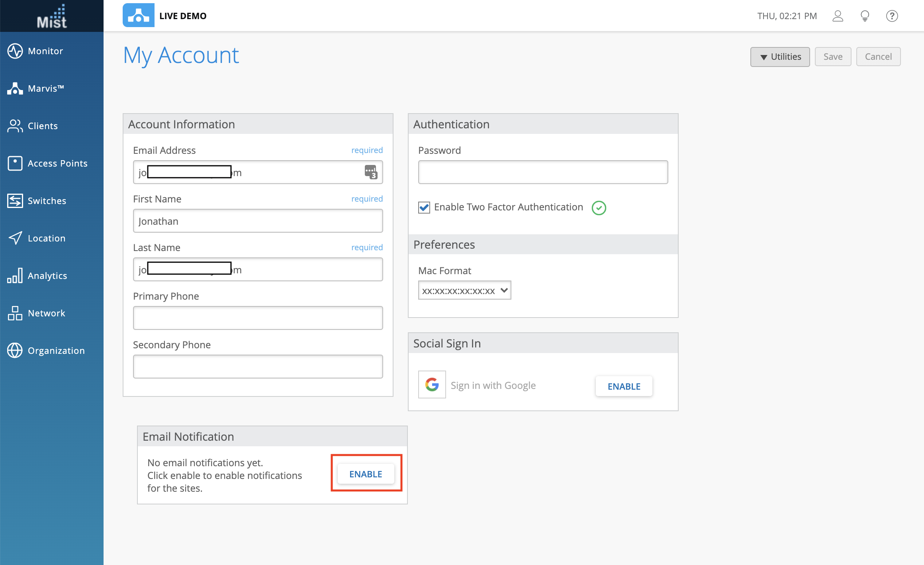Open Marvis from the sidebar icon
The height and width of the screenshot is (565, 924).
pos(15,88)
